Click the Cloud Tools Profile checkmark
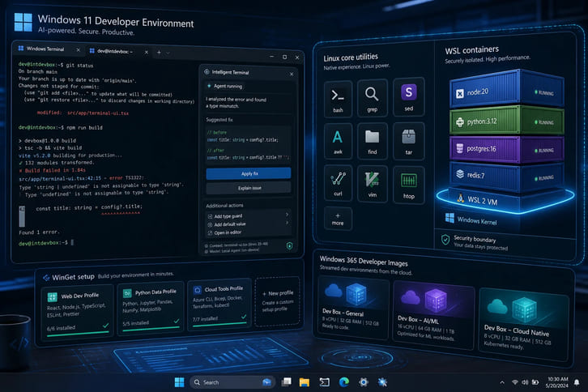Screen dimensions: 588x392 (244, 317)
